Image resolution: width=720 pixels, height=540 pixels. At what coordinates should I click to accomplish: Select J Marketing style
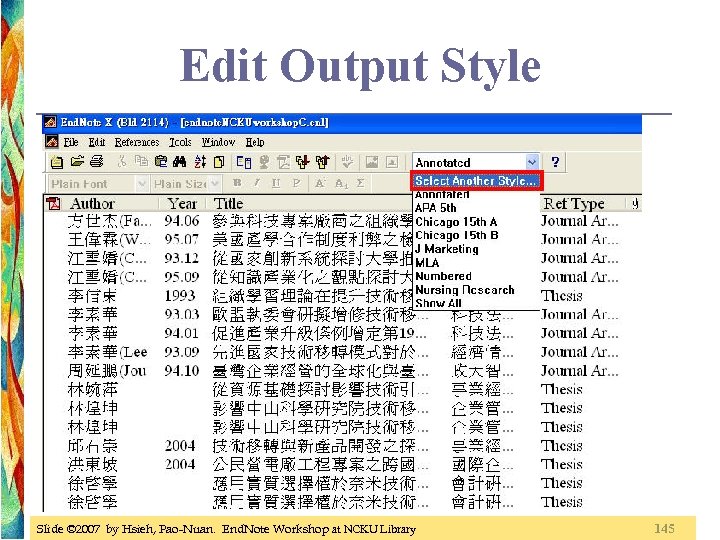(x=447, y=249)
